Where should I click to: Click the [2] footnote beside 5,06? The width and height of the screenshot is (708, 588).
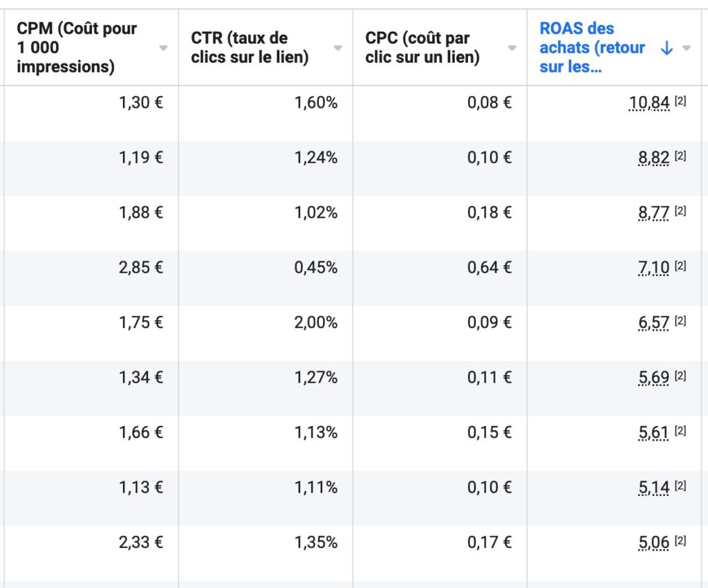point(680,540)
